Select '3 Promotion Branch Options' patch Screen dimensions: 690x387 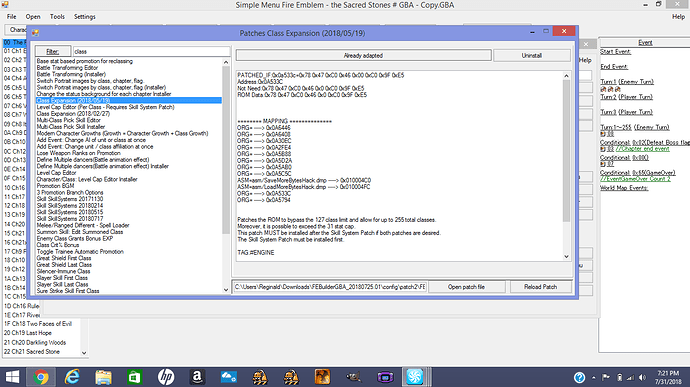(70, 192)
